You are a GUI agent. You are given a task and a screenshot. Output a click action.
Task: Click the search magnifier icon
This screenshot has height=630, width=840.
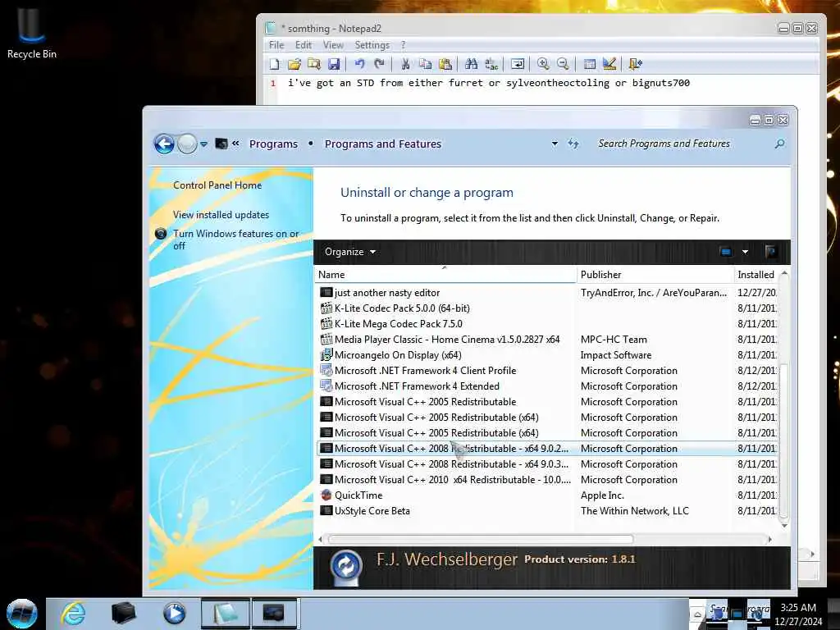coord(780,144)
